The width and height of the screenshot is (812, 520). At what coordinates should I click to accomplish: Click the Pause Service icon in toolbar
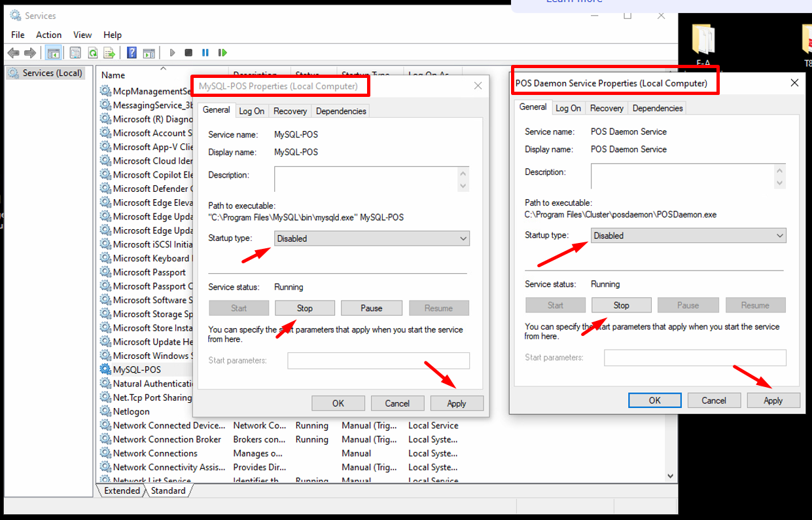[205, 53]
